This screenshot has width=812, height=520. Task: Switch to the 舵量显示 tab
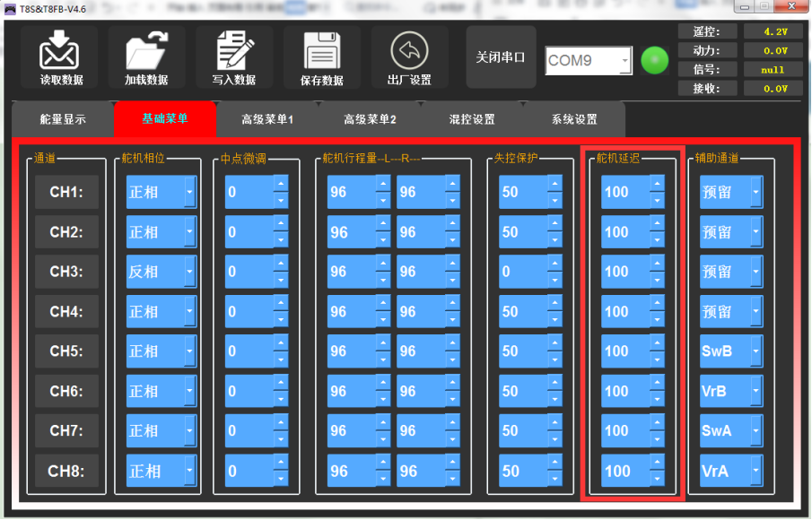point(63,119)
